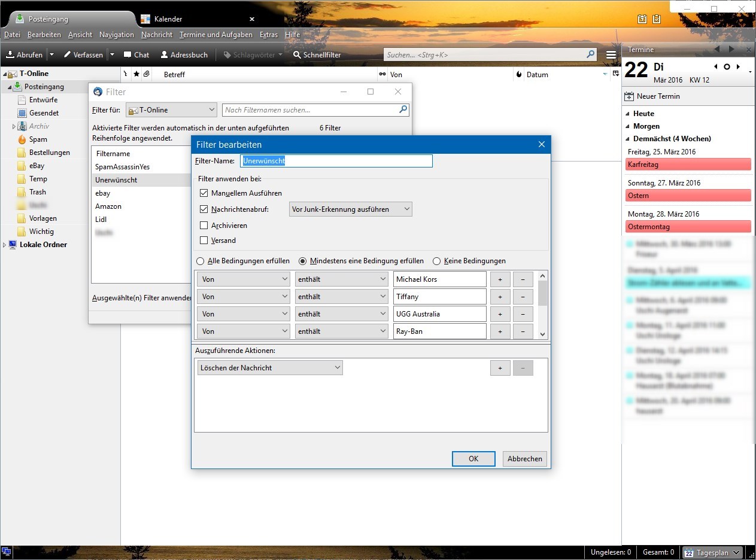Viewport: 756px width, 560px height.
Task: Click the filter name search magnifier
Action: pyautogui.click(x=403, y=109)
